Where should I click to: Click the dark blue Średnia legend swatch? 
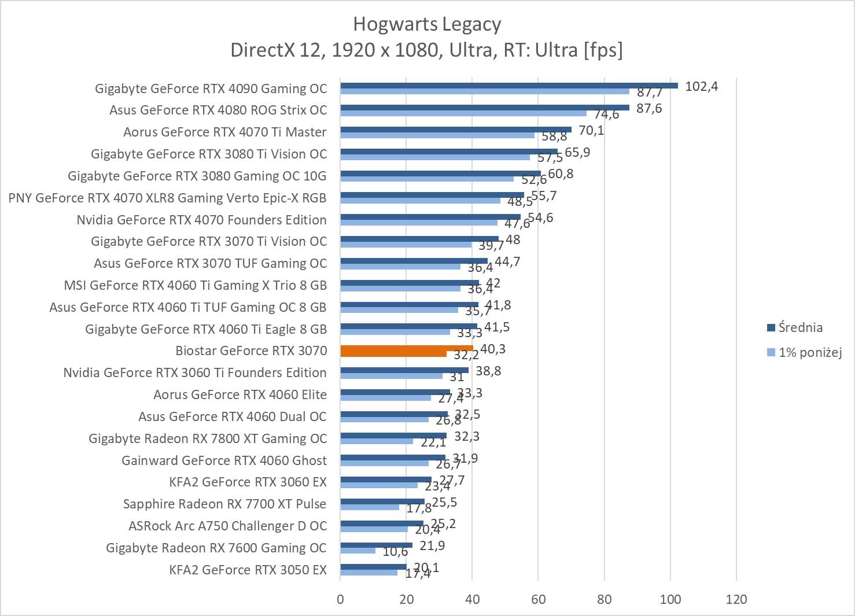[x=771, y=328]
